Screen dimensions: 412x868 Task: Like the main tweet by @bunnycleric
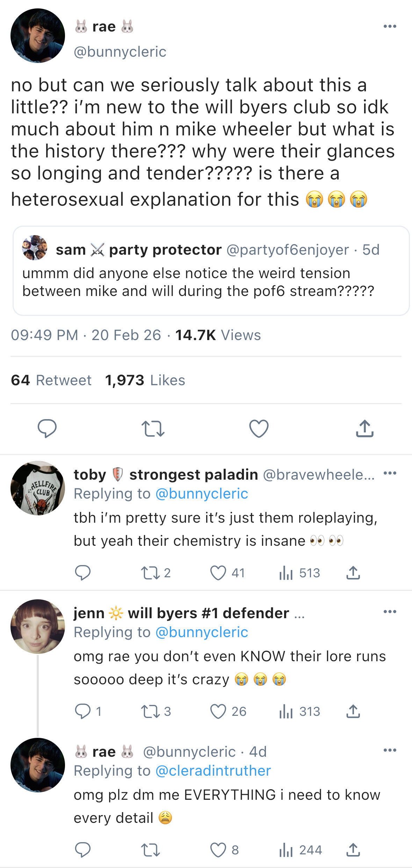click(259, 429)
